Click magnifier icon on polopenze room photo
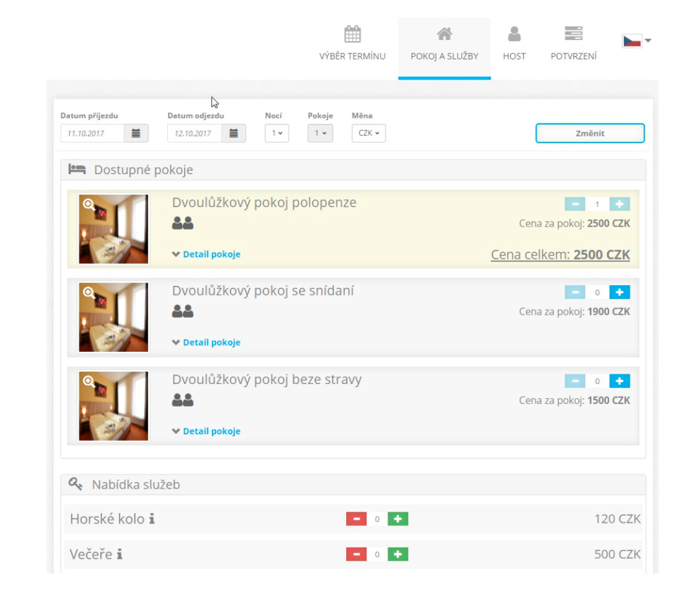The image size is (700, 599). coord(89,205)
